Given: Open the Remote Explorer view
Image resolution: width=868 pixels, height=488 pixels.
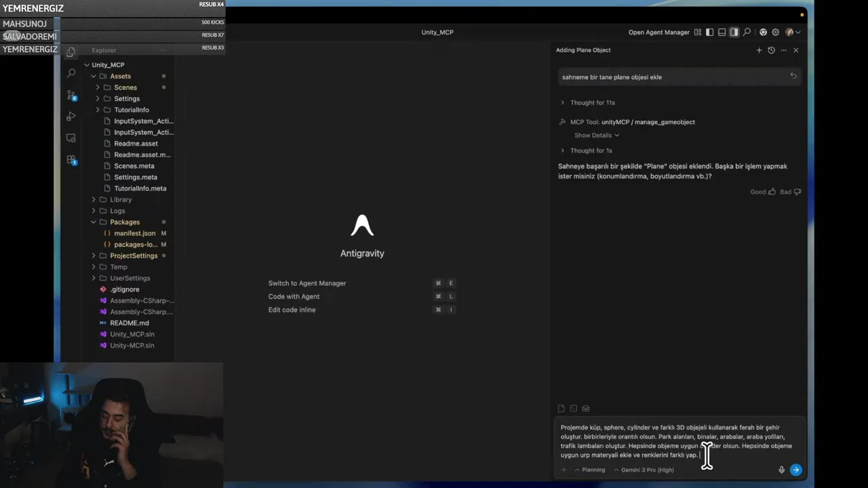Looking at the screenshot, I should click(x=71, y=138).
